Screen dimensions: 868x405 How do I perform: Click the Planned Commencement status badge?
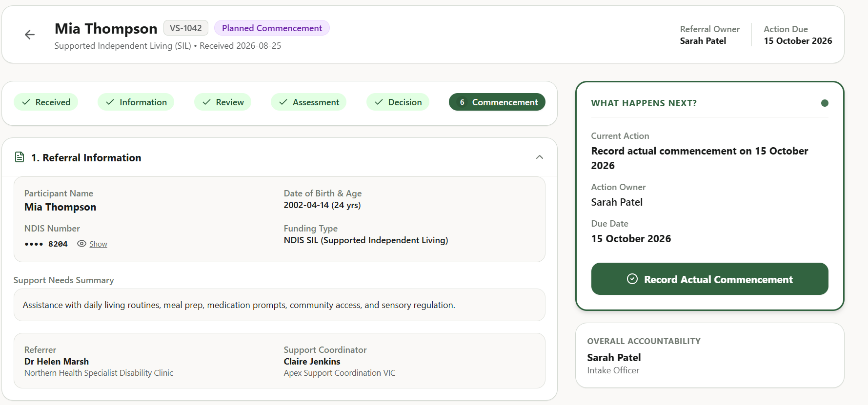coord(272,28)
